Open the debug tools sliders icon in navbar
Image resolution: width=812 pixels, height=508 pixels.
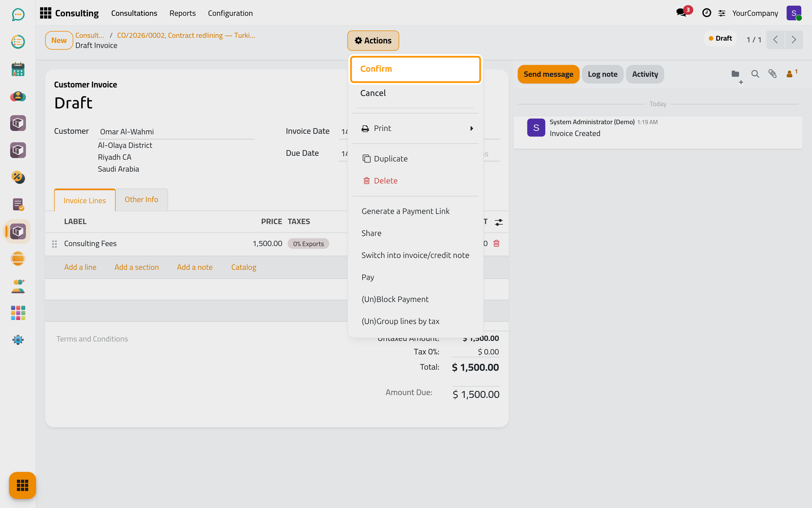click(722, 13)
